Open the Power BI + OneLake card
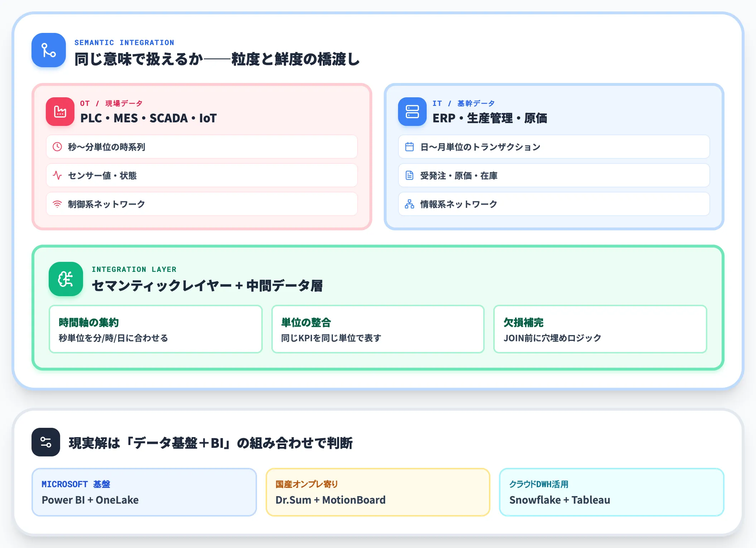Viewport: 756px width, 548px height. pos(144,492)
